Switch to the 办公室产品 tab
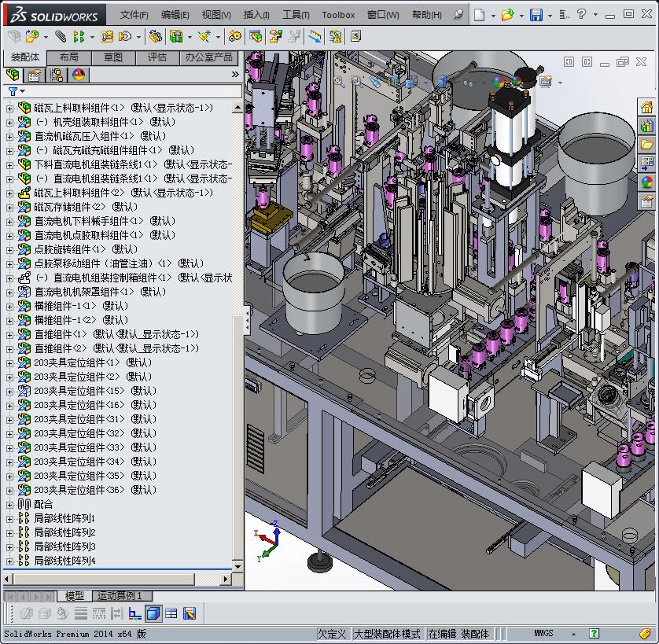This screenshot has height=644, width=659. pos(208,57)
